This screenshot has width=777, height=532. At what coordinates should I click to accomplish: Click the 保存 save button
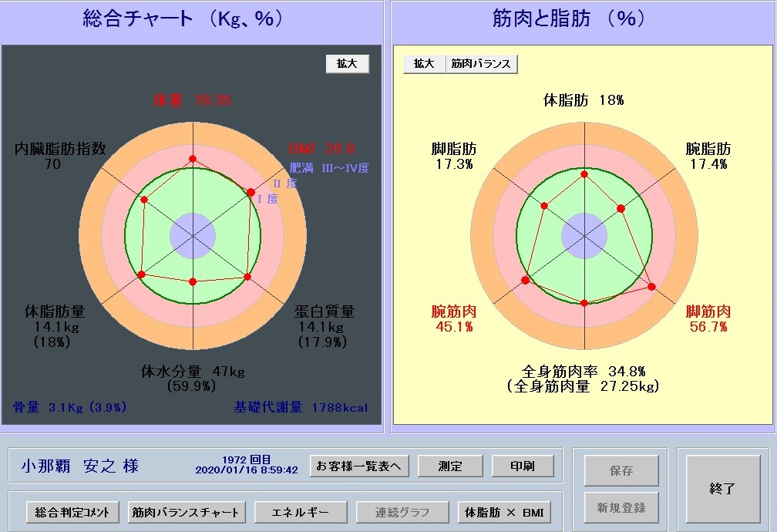pyautogui.click(x=621, y=471)
